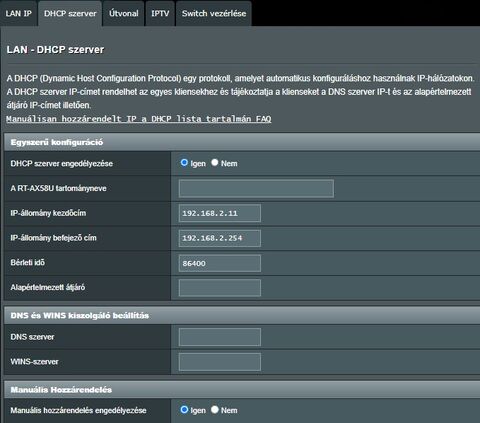Click the Bérleti idő field showing 86400

pos(220,263)
